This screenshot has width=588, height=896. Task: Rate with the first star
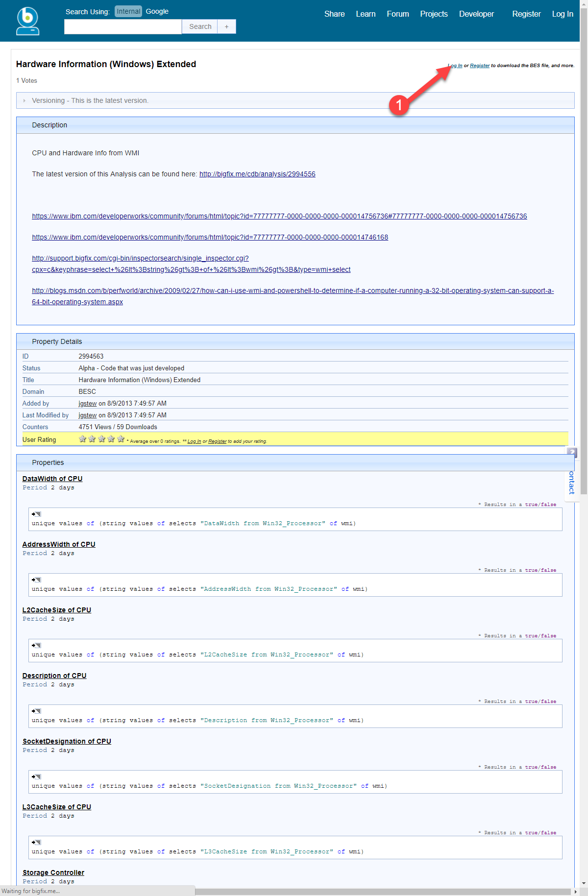click(x=83, y=439)
